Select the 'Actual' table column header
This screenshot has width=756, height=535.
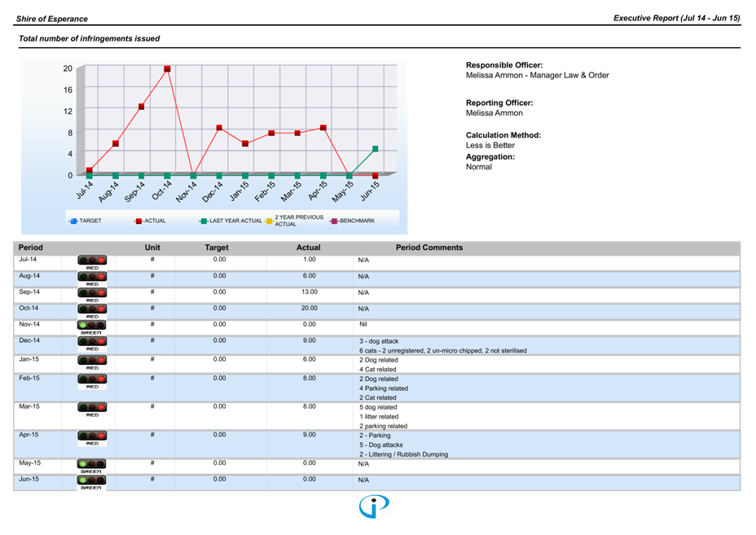[309, 248]
